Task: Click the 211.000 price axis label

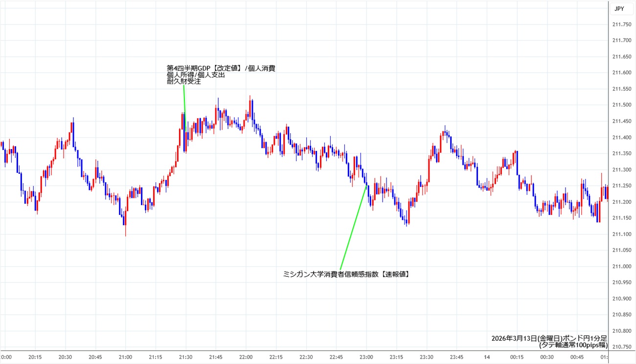Action: (621, 266)
